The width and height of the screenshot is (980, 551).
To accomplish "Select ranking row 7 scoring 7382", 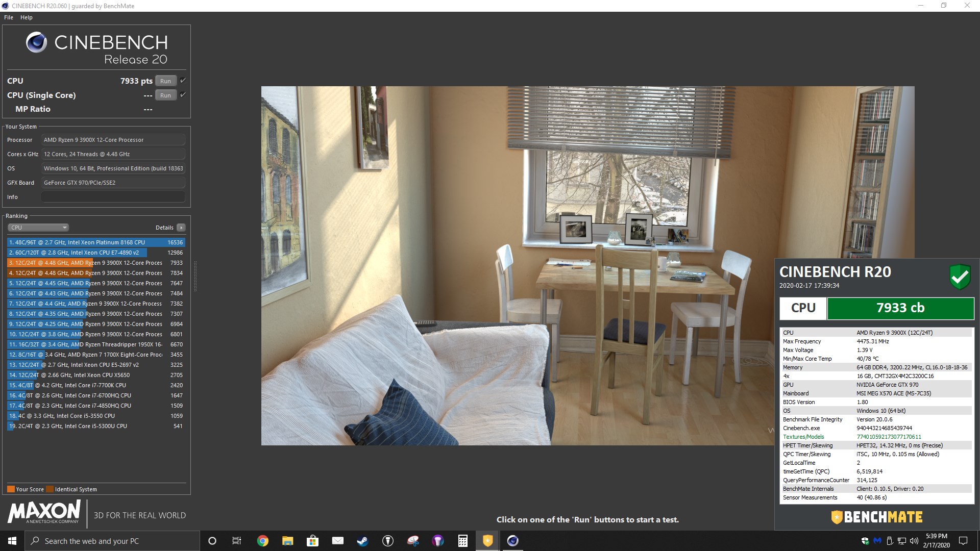I will point(96,304).
